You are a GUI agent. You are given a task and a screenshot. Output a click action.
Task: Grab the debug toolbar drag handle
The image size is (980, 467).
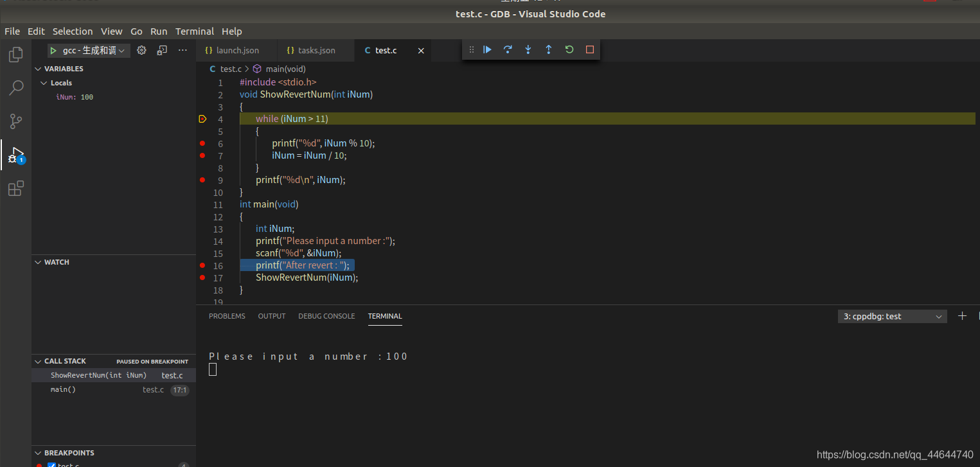(x=472, y=49)
